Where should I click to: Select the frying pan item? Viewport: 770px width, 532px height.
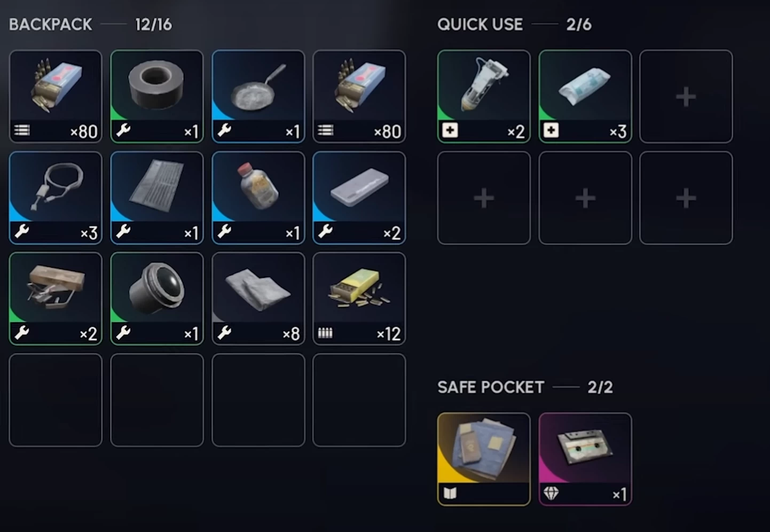click(258, 97)
